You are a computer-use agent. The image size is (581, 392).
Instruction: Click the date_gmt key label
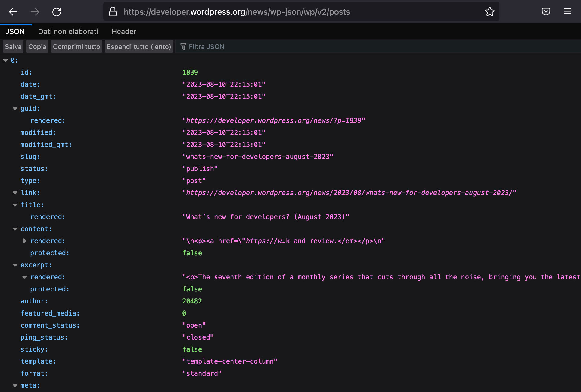[x=38, y=96]
